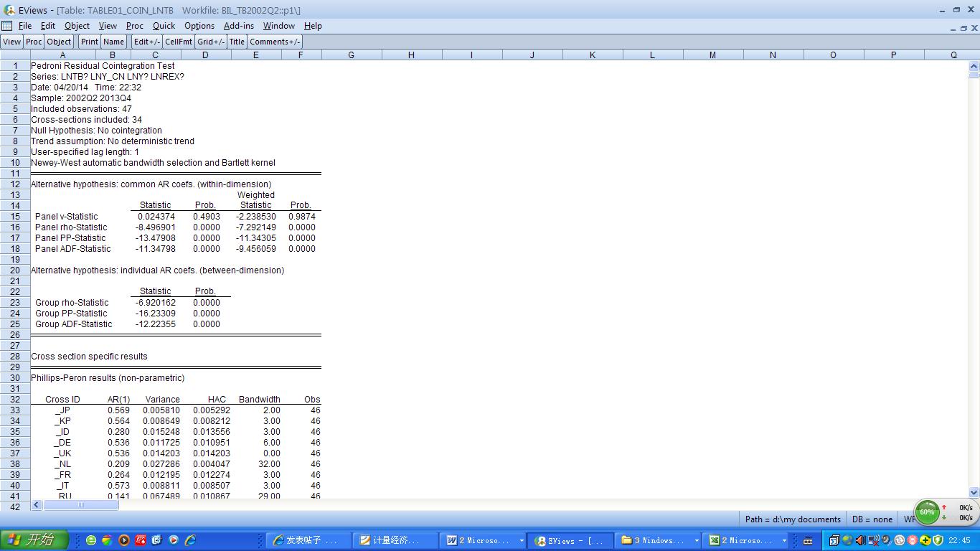This screenshot has width=980, height=551.
Task: Select column F header
Action: pyautogui.click(x=300, y=55)
